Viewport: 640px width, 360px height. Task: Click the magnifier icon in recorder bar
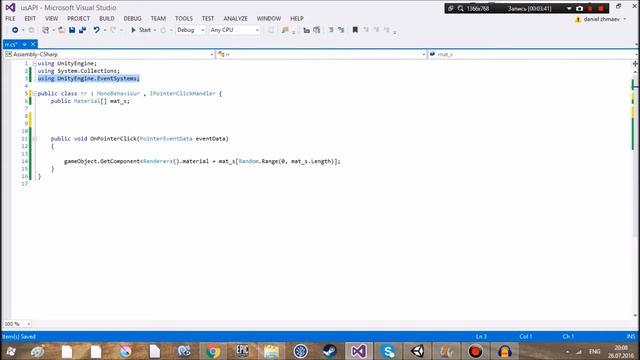(x=460, y=8)
